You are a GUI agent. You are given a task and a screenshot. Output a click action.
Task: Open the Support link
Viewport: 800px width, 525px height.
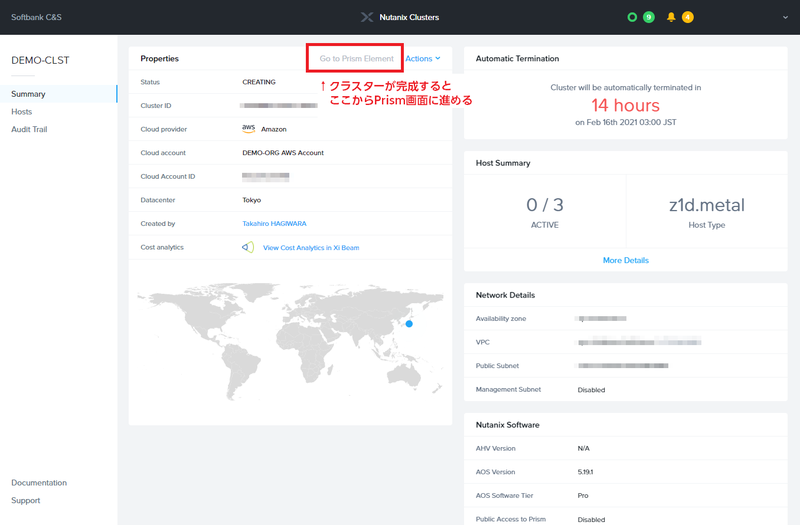point(26,501)
